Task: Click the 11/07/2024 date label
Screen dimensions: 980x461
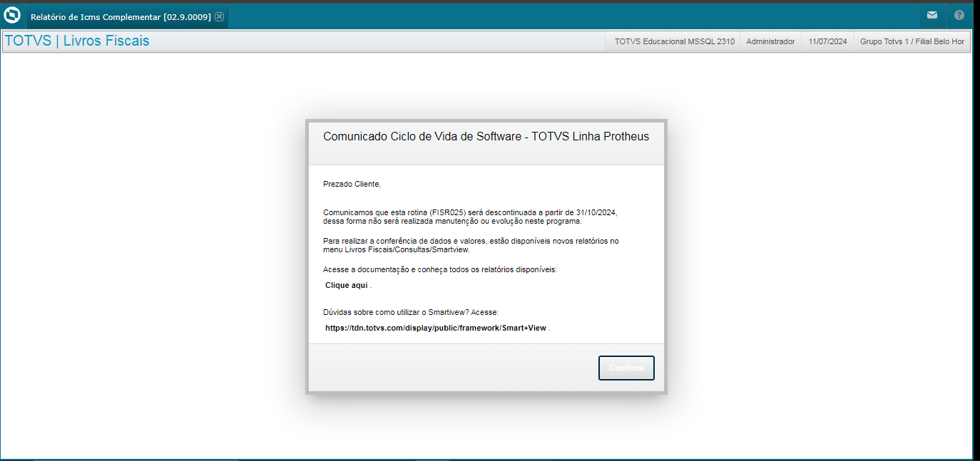Action: (x=827, y=41)
